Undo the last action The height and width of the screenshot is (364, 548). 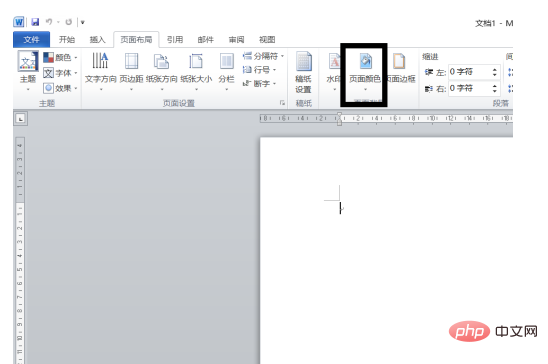coord(49,22)
